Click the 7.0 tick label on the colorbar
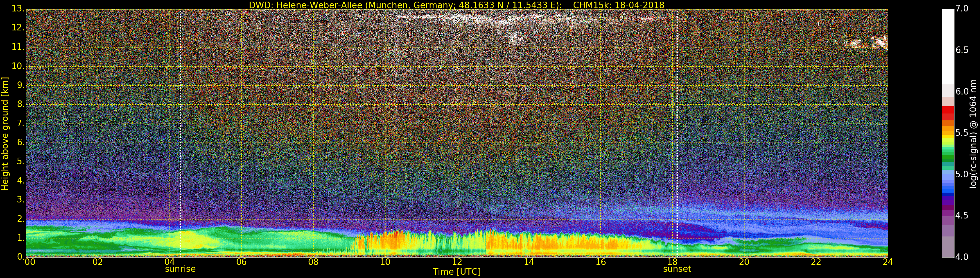The image size is (980, 278). (x=962, y=9)
